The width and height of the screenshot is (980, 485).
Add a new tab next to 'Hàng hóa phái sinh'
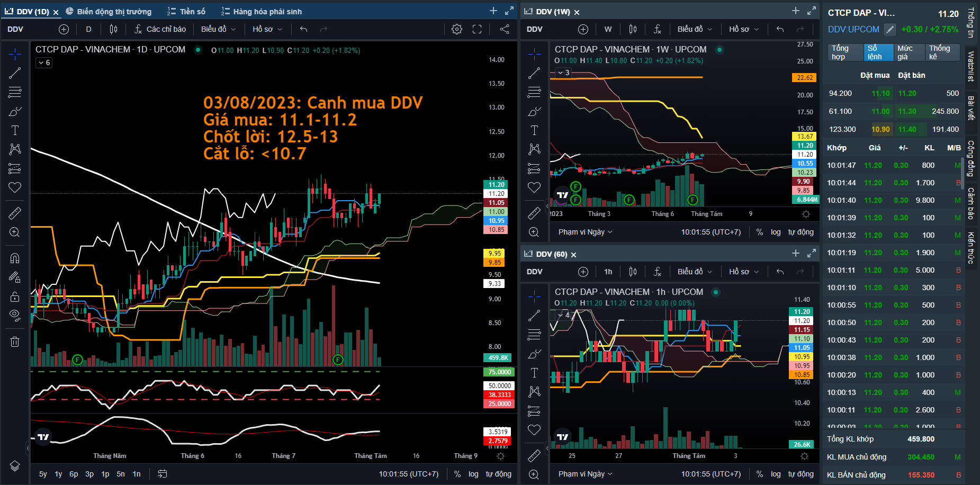point(493,11)
